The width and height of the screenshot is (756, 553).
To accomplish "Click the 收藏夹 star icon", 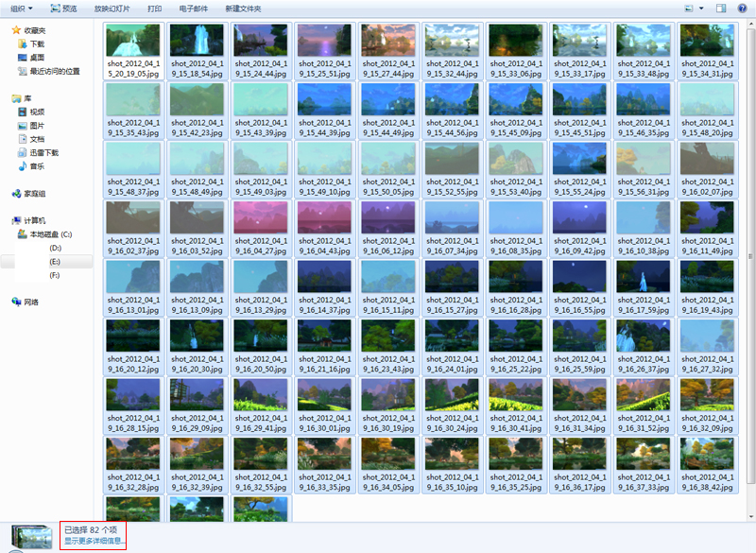I will pos(16,30).
